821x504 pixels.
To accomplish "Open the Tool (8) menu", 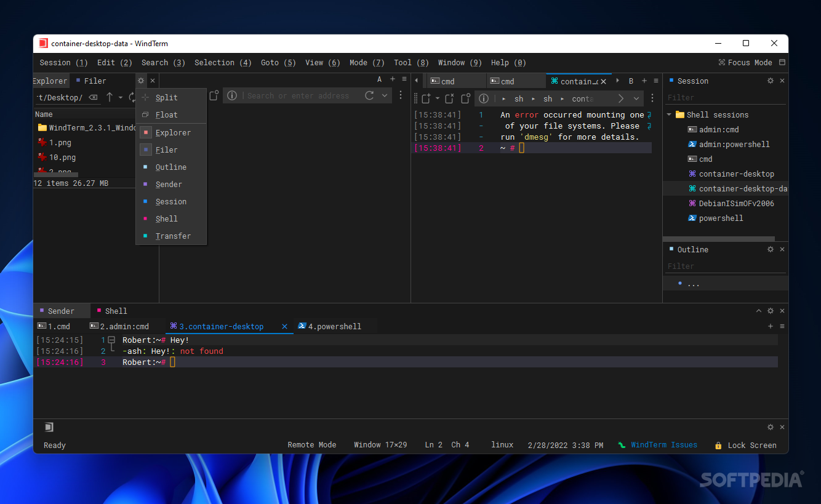I will [x=411, y=62].
